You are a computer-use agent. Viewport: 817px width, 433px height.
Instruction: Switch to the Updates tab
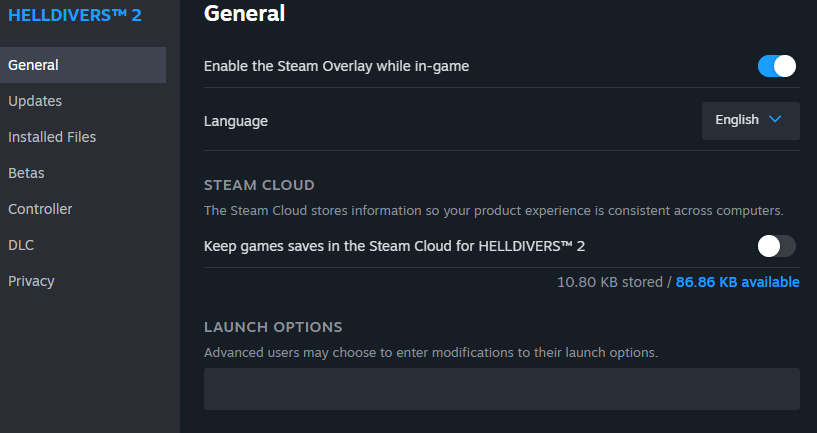35,101
